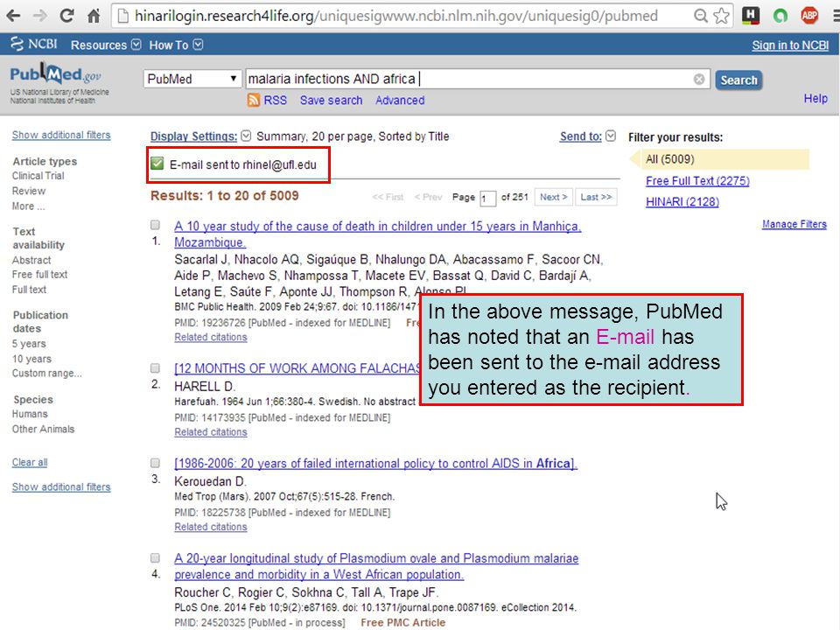Viewport: 840px width, 630px height.
Task: Filter publication dates to 5 years
Action: pyautogui.click(x=29, y=343)
